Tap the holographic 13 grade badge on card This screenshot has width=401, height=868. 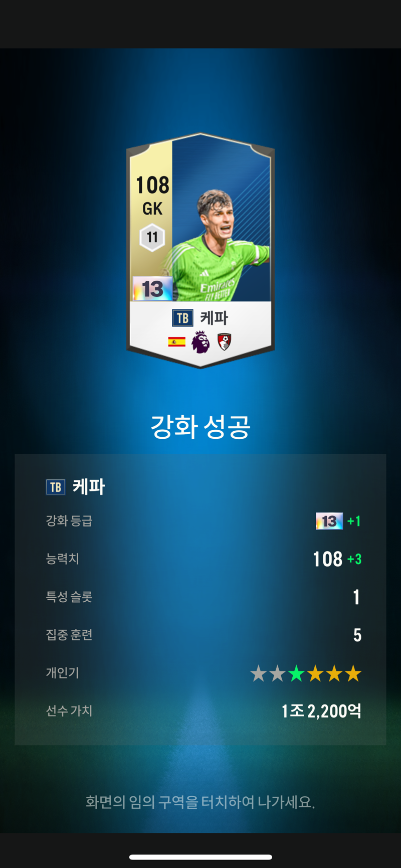pyautogui.click(x=152, y=289)
